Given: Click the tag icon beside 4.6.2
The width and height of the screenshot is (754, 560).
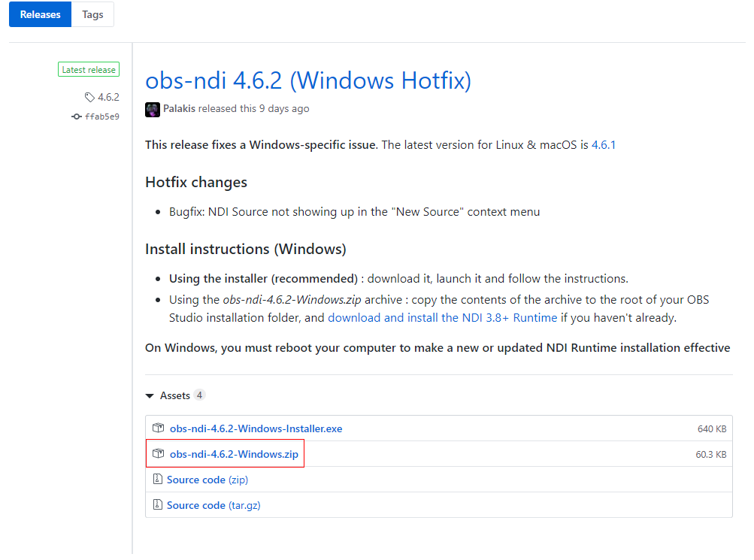Looking at the screenshot, I should point(89,97).
